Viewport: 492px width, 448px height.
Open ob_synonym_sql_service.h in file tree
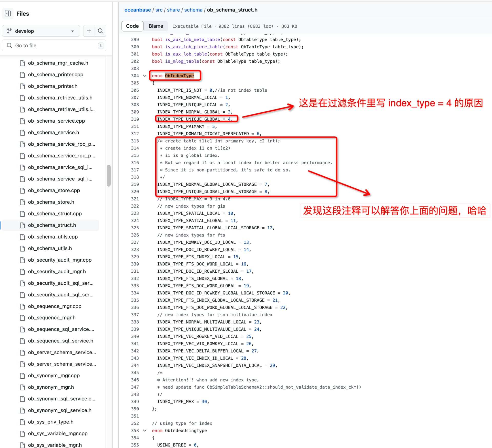click(59, 410)
